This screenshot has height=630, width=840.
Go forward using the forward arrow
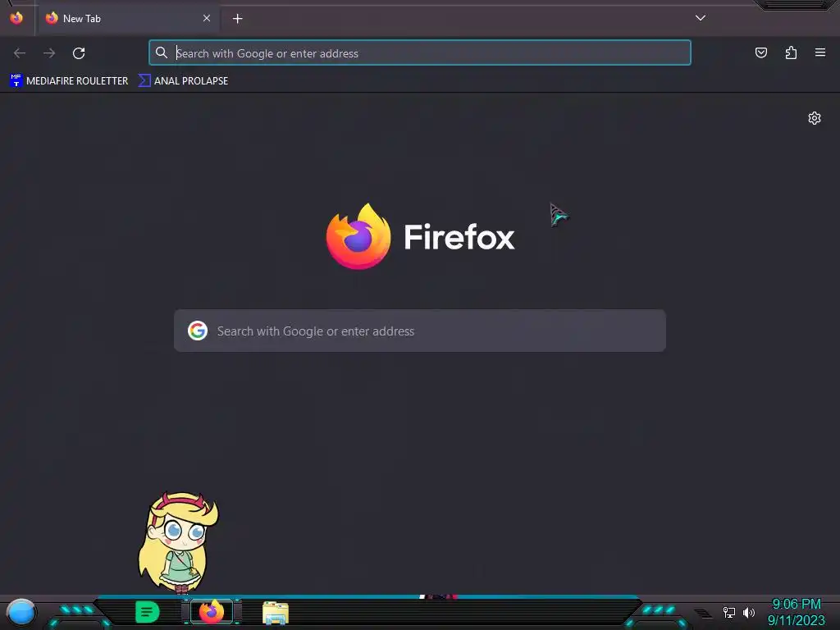pyautogui.click(x=49, y=53)
